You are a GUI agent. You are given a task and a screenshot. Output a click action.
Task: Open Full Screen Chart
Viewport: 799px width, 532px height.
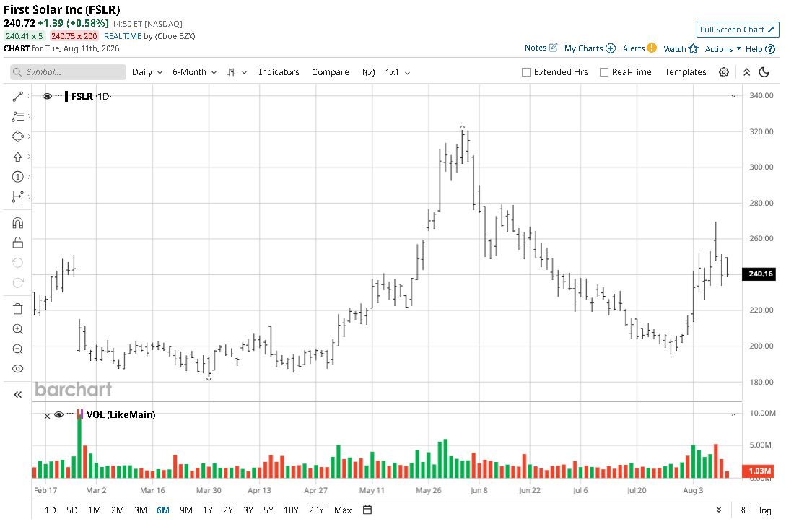click(738, 30)
